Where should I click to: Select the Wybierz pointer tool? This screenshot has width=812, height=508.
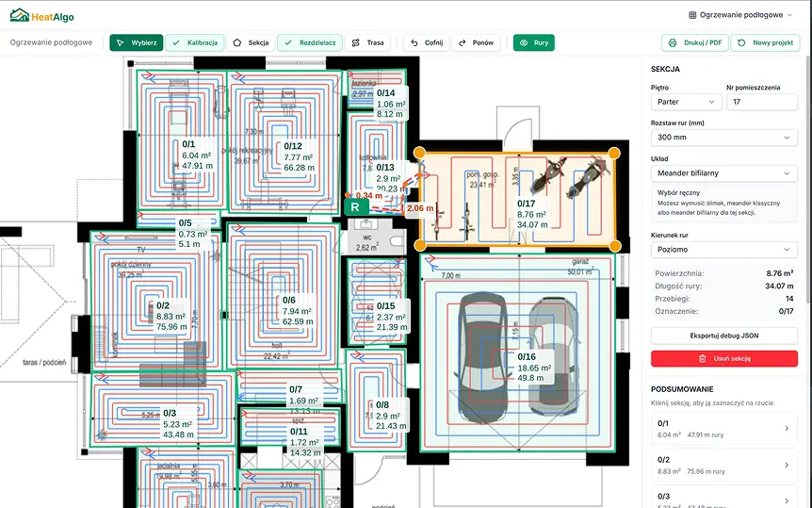click(x=136, y=42)
